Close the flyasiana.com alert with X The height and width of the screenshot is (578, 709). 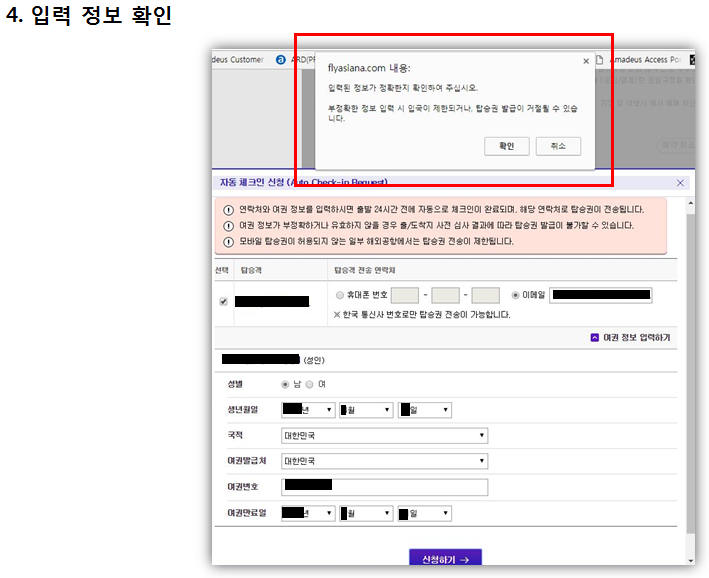point(586,61)
